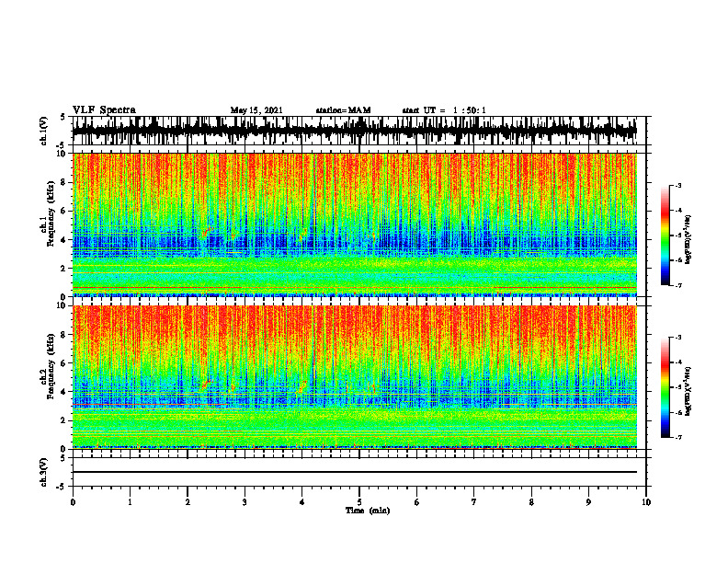
Task: Click the ch.3(V) axis label
Action: pos(44,472)
